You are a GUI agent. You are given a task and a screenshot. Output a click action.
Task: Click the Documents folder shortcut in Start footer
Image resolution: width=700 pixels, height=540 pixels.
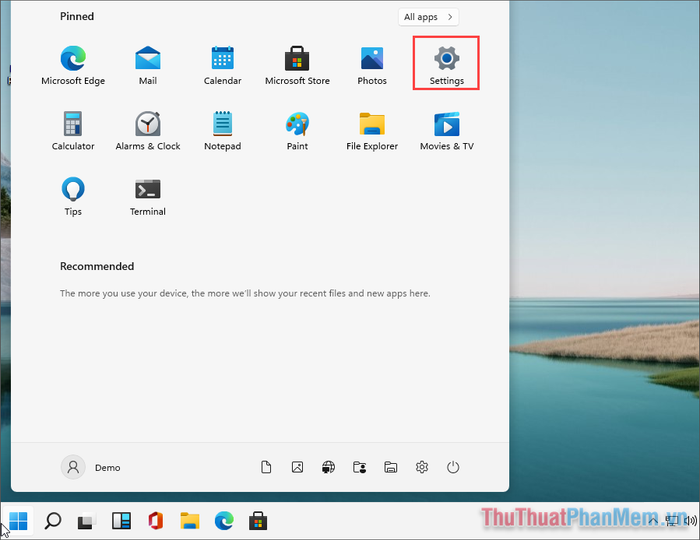point(266,467)
